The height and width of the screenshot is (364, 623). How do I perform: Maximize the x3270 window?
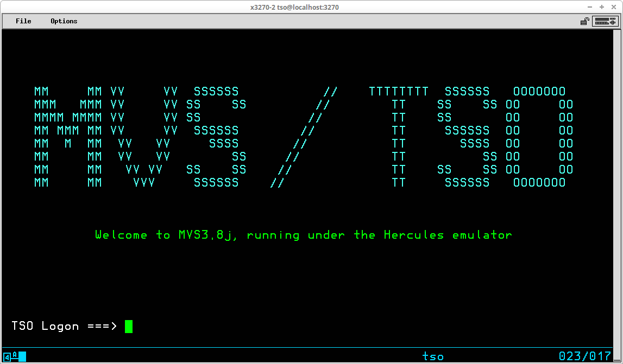pos(602,7)
